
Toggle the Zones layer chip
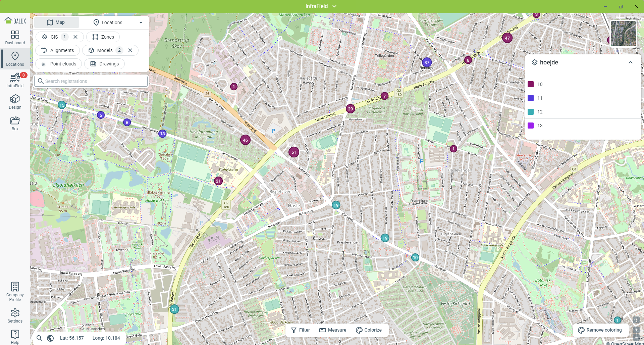click(103, 37)
